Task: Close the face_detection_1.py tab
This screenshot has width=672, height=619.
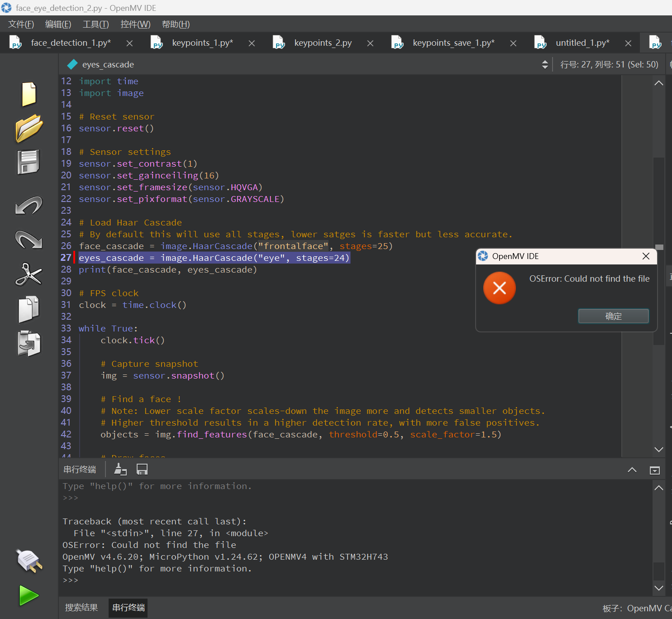Action: coord(129,43)
